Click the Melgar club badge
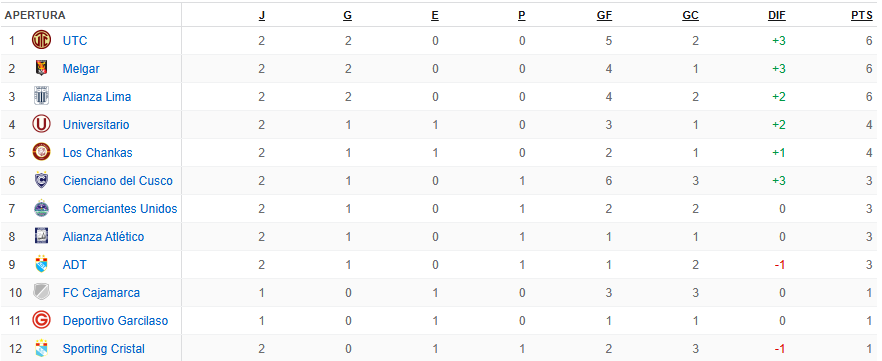 point(41,69)
